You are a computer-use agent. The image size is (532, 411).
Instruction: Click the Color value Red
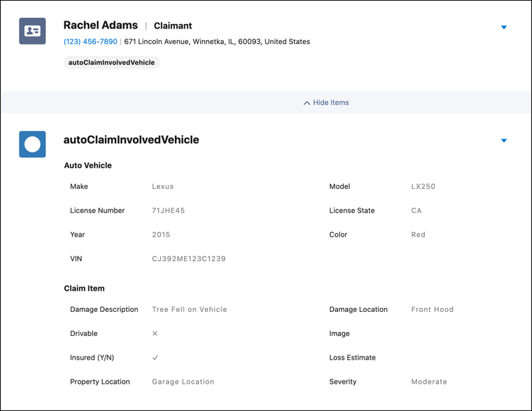pos(418,235)
